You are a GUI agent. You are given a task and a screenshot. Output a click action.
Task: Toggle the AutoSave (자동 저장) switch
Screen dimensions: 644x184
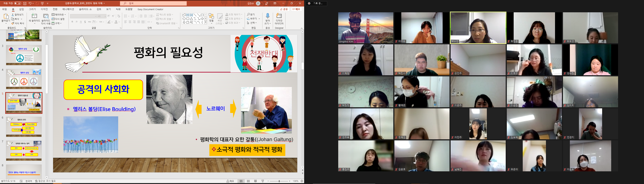(x=18, y=3)
